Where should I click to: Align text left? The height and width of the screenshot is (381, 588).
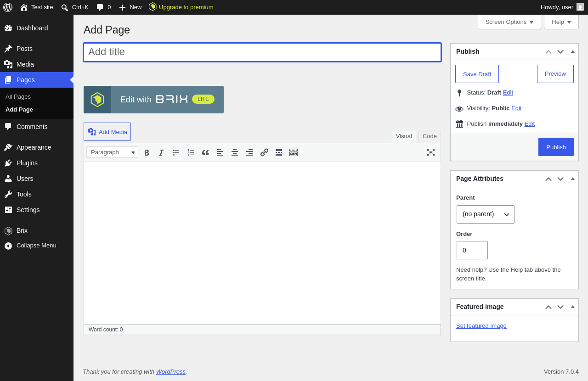point(220,152)
